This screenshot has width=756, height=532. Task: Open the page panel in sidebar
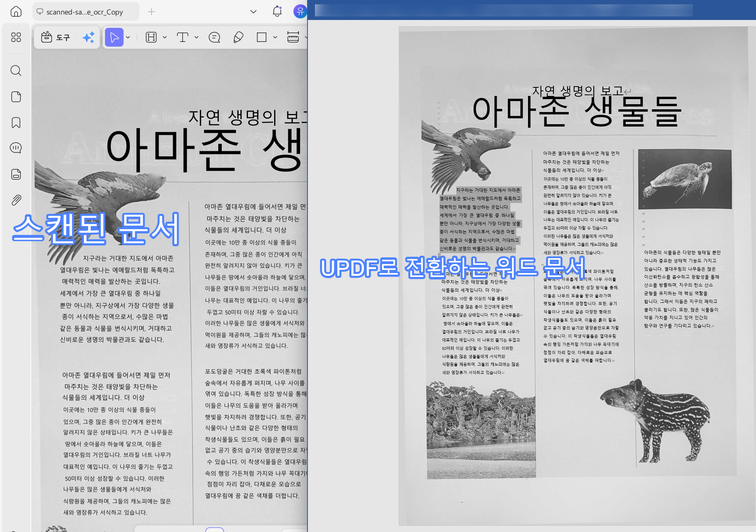pos(16,97)
